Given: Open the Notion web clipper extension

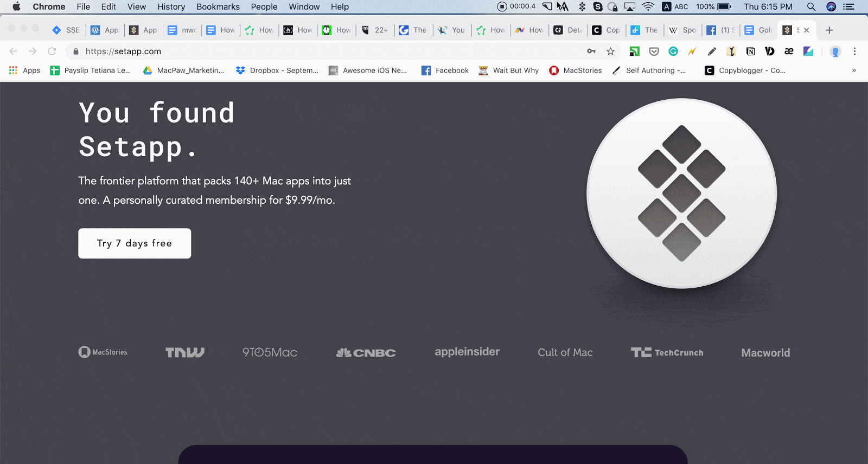Looking at the screenshot, I should coord(750,51).
